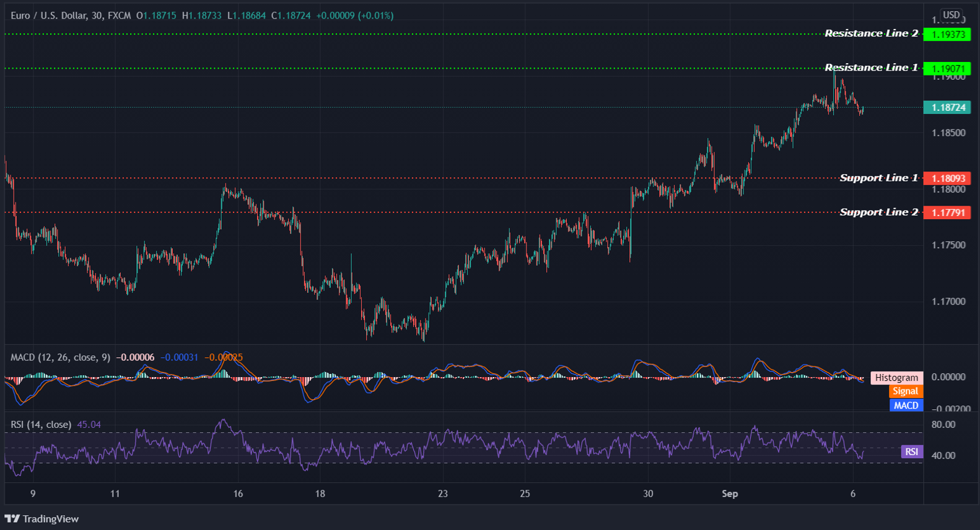Click the 1.17000 price axis label
980x530 pixels.
[x=948, y=302]
